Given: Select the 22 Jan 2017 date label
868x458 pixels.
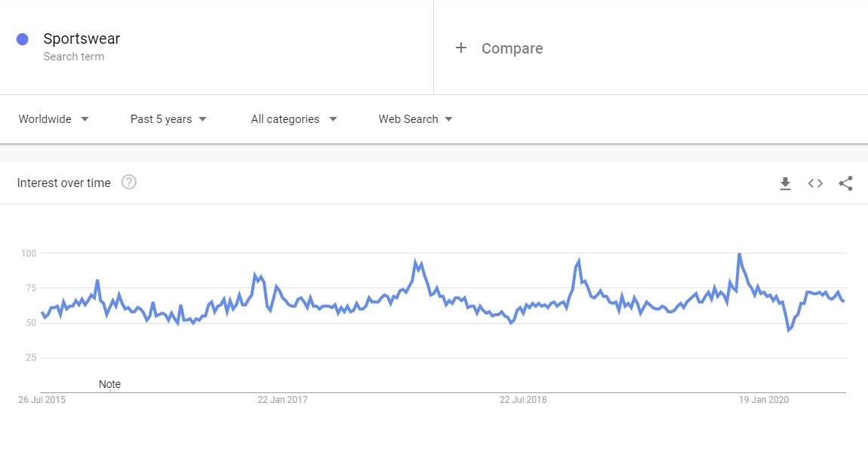Looking at the screenshot, I should (282, 400).
